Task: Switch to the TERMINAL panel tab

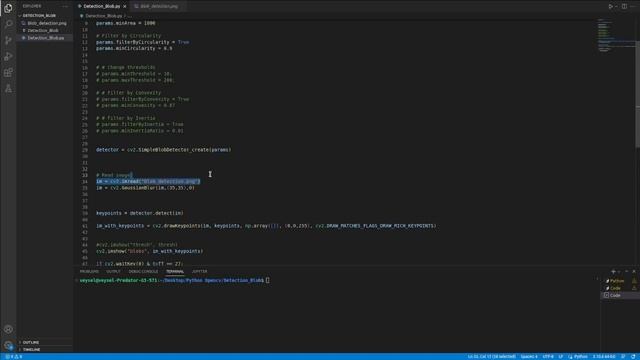Action: [175, 271]
